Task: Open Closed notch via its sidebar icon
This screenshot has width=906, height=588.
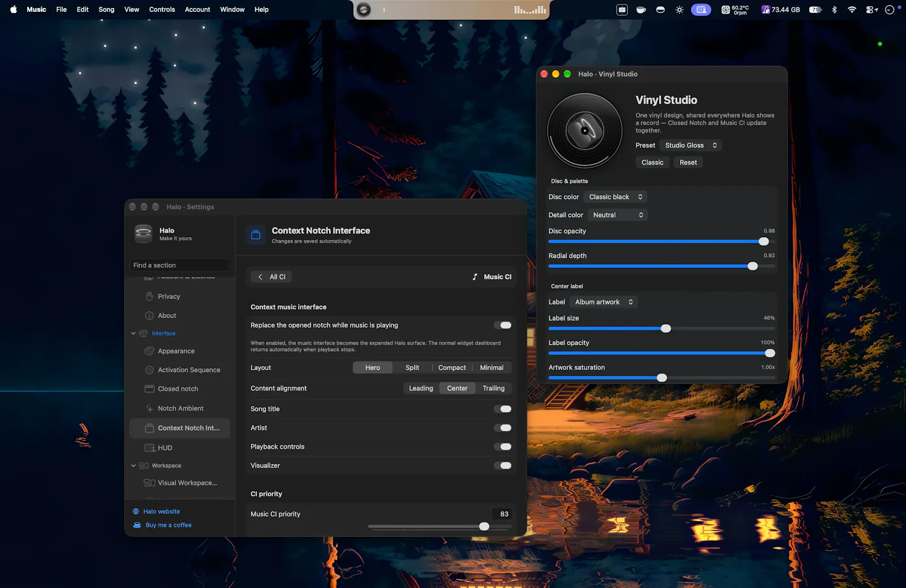Action: click(x=149, y=389)
